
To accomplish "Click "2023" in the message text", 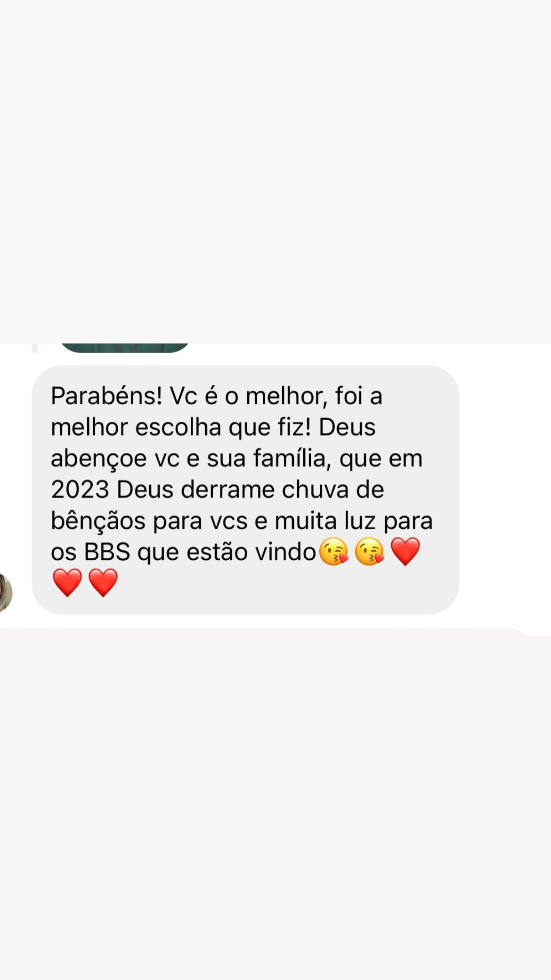I will click(x=80, y=490).
